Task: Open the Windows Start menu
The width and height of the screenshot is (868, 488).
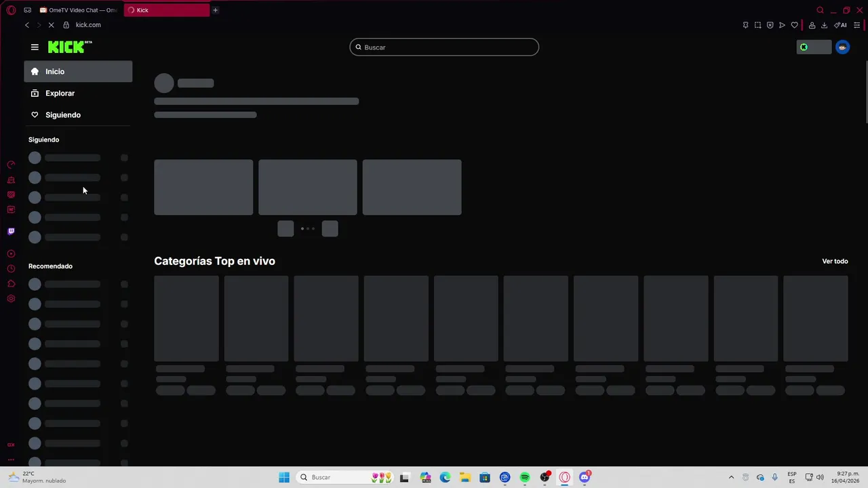Action: 284,477
